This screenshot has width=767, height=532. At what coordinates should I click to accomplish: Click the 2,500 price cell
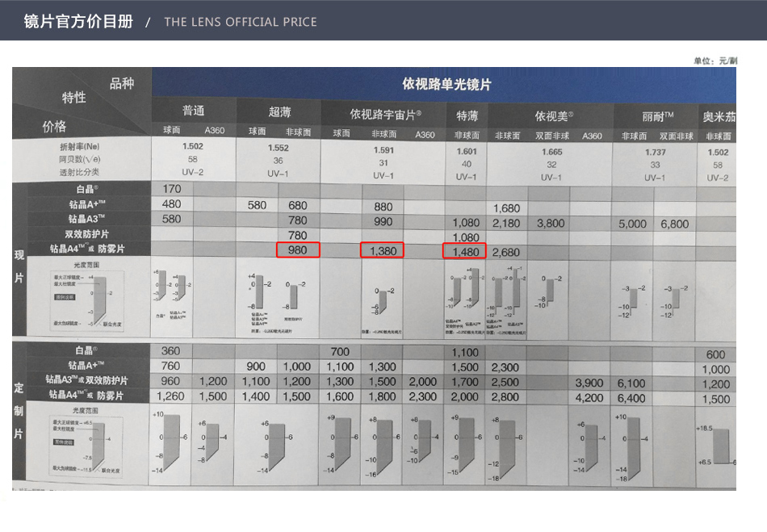(505, 383)
